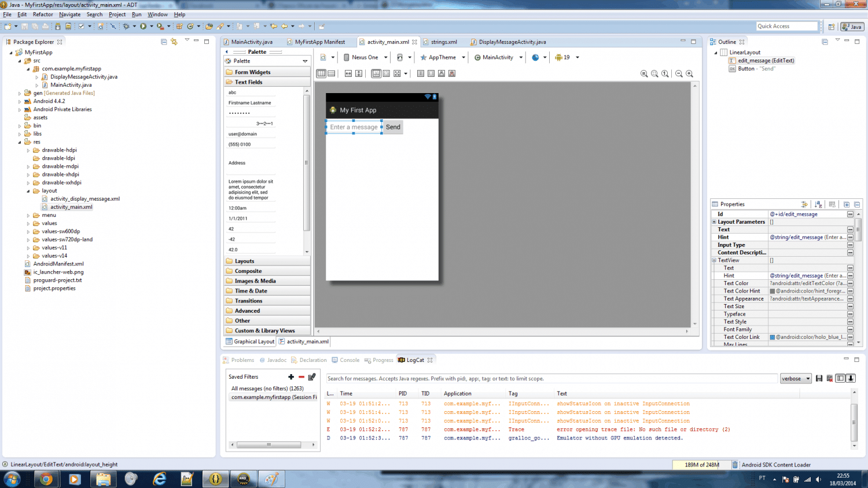Click the Open Type folder icon
This screenshot has height=488, width=868.
(209, 26)
